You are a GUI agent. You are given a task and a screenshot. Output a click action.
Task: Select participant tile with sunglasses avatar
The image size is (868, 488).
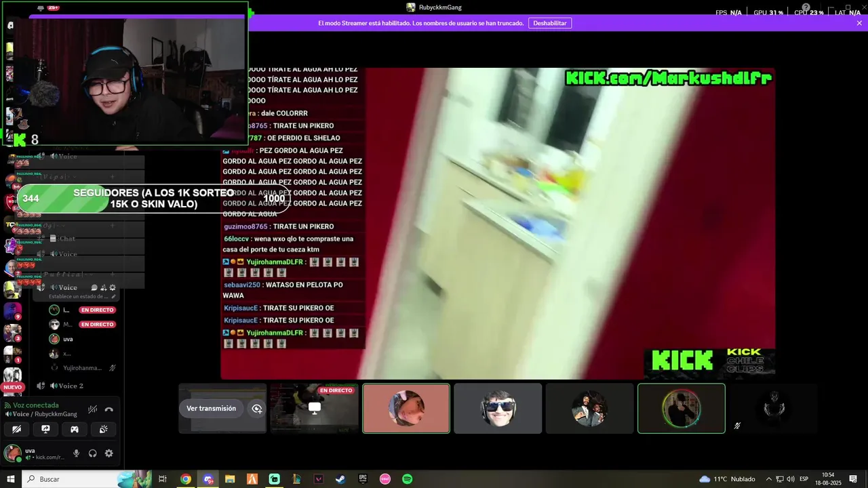click(498, 408)
